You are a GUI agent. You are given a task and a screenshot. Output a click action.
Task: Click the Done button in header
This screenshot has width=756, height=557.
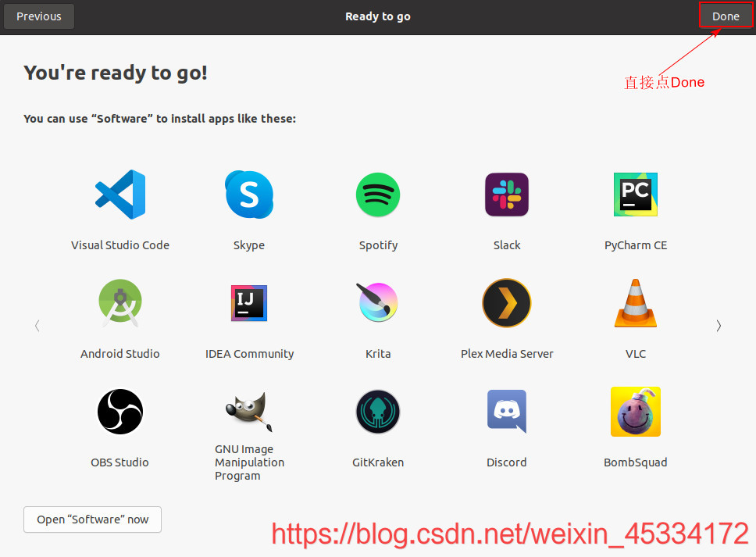(726, 16)
